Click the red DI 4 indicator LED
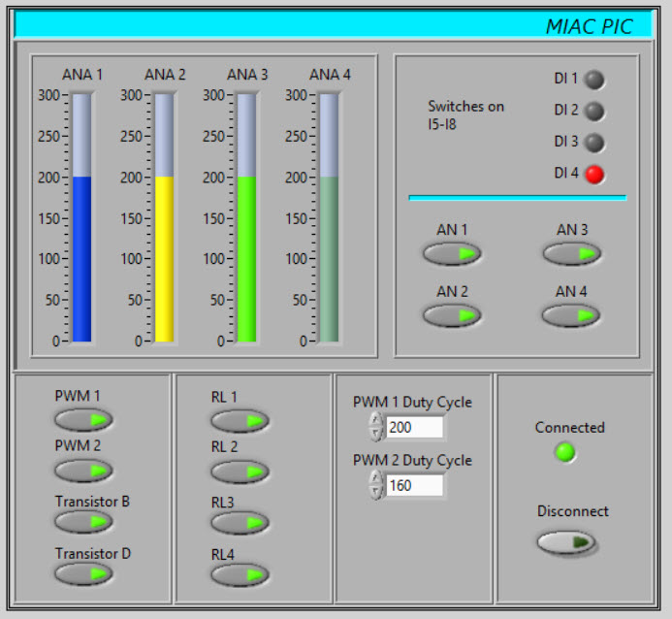Viewport: 672px width, 619px height. pyautogui.click(x=594, y=175)
